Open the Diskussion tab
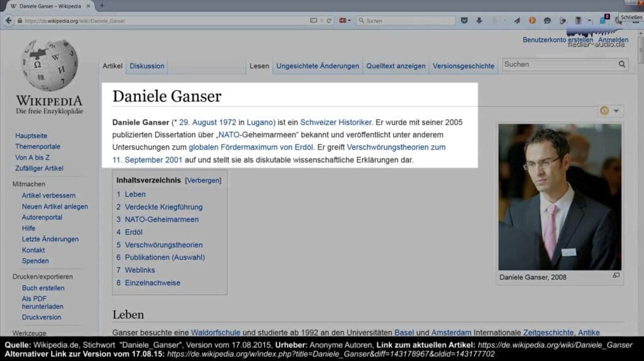Image resolution: width=644 pixels, height=361 pixels. (x=147, y=65)
